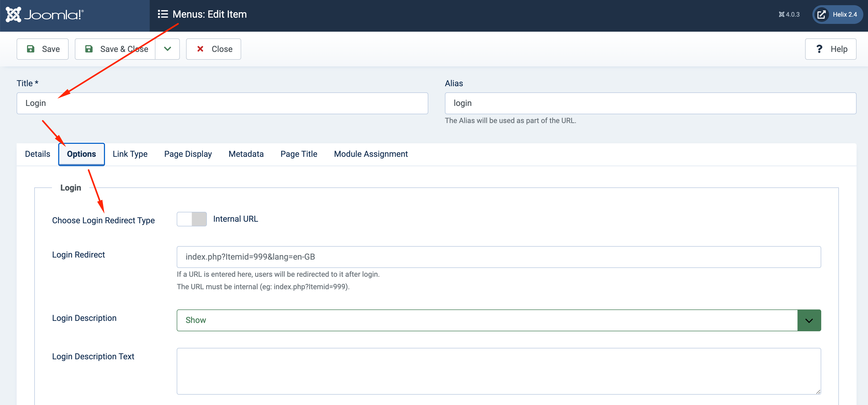Click the question mark Help icon
Screen dimensions: 868x405
tap(819, 49)
